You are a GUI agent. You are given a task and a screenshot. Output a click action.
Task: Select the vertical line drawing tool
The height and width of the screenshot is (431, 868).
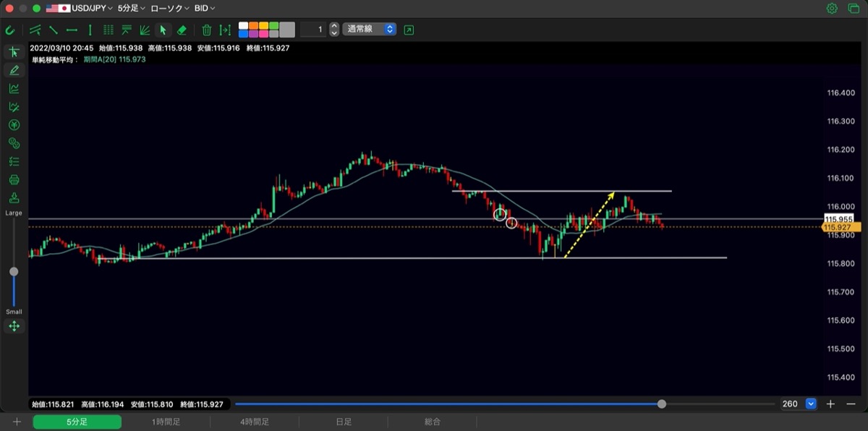(90, 30)
